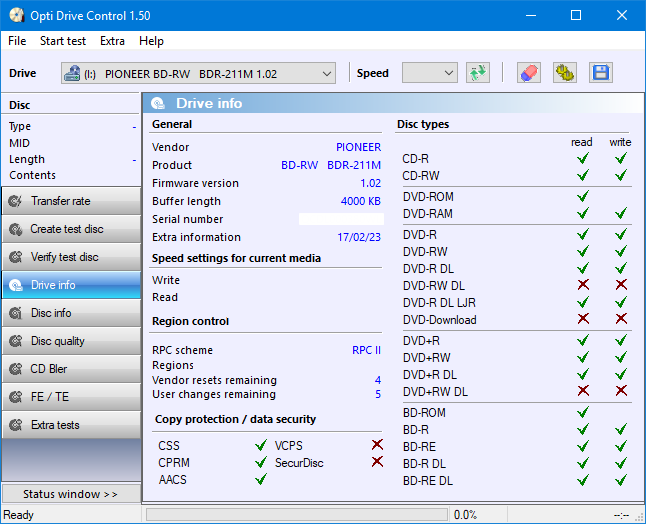The height and width of the screenshot is (524, 646).
Task: Click the 17/02/23 extra information value
Action: [x=359, y=237]
